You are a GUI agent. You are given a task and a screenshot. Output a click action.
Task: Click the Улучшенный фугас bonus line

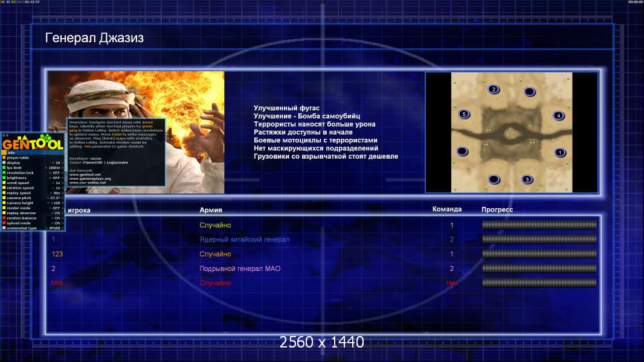(x=286, y=108)
